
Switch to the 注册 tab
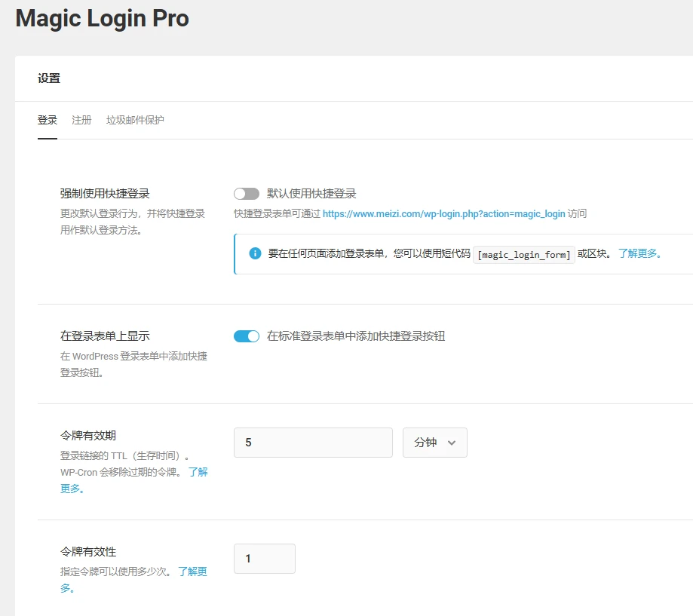(x=81, y=120)
